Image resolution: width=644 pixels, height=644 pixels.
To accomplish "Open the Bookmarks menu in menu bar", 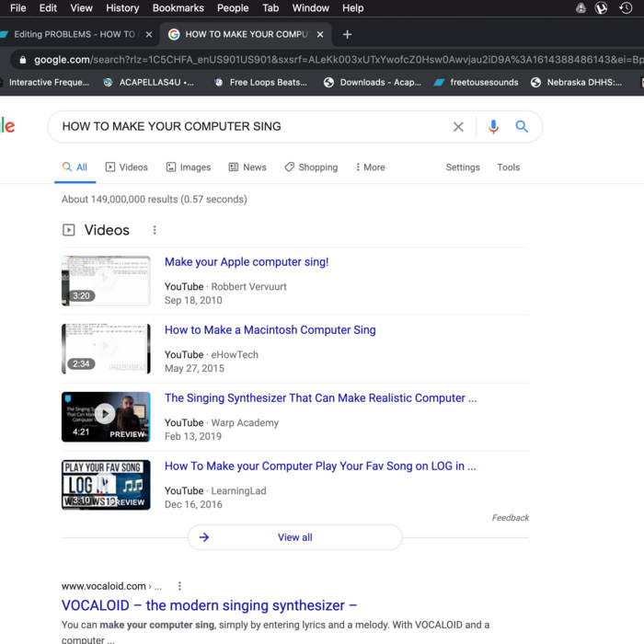I will (x=178, y=8).
